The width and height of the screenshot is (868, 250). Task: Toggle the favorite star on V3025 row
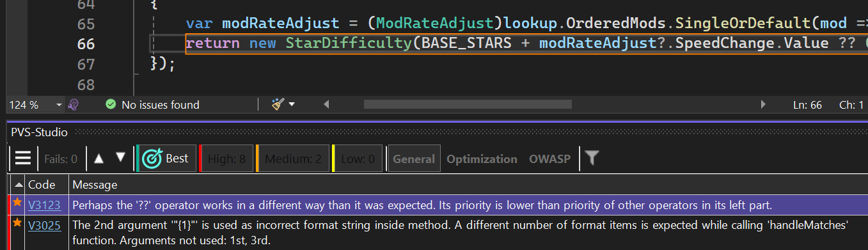point(17,223)
